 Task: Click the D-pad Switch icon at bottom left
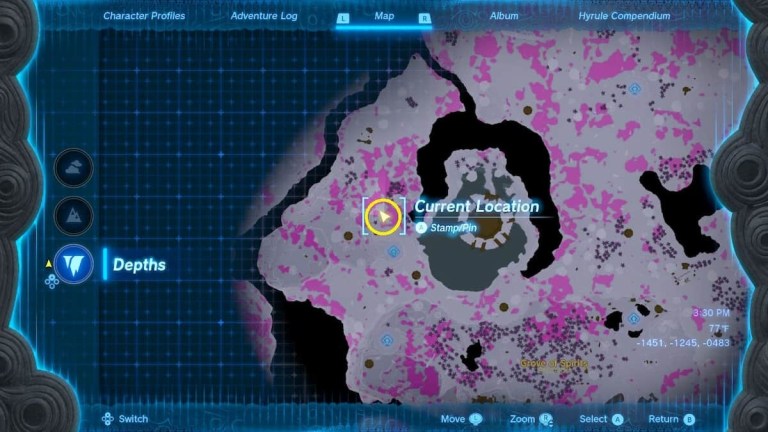[105, 419]
